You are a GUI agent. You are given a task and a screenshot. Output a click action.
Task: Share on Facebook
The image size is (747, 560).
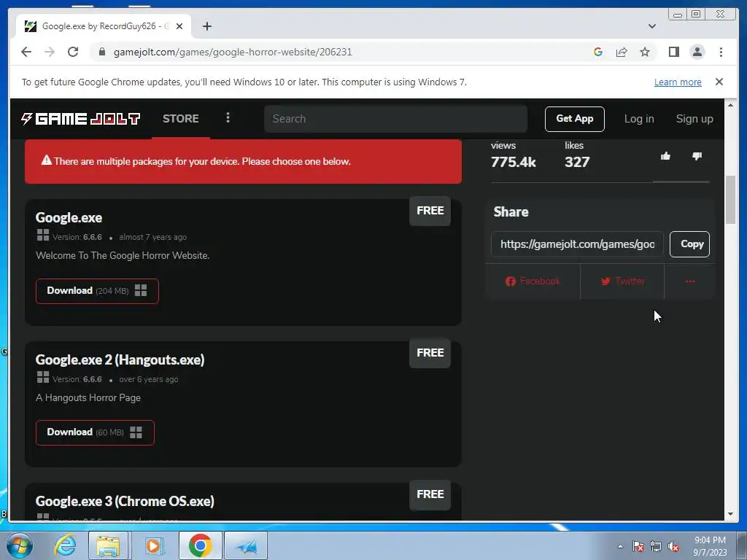533,281
